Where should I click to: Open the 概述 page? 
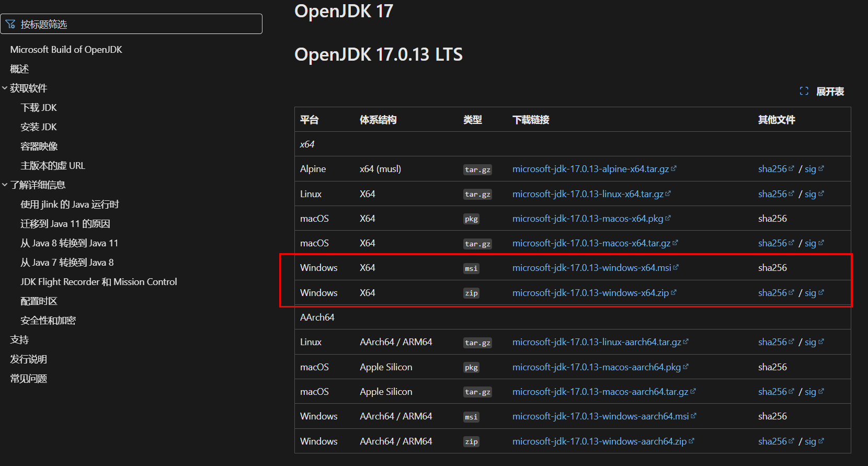(x=19, y=69)
